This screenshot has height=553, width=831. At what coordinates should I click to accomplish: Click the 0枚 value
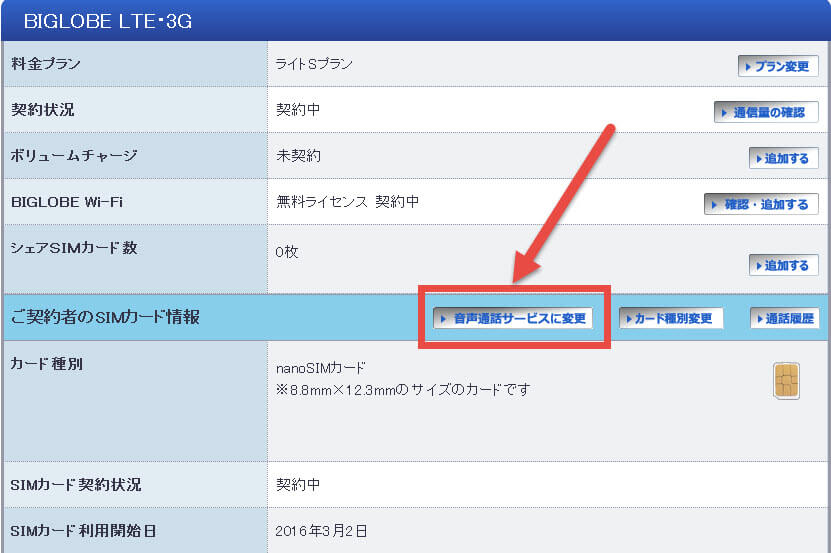[x=287, y=252]
